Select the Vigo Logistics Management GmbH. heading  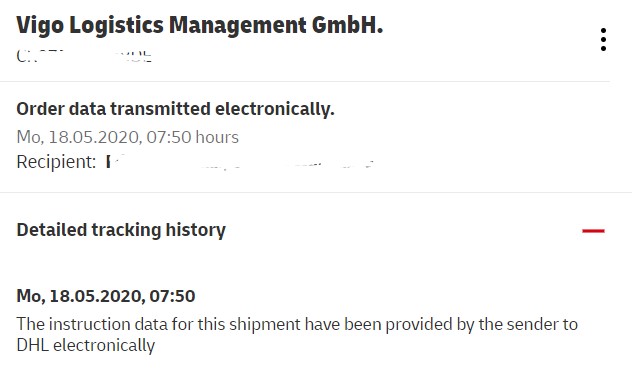200,25
